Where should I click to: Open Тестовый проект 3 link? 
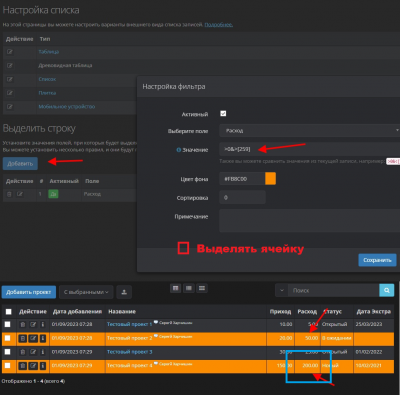(x=129, y=352)
